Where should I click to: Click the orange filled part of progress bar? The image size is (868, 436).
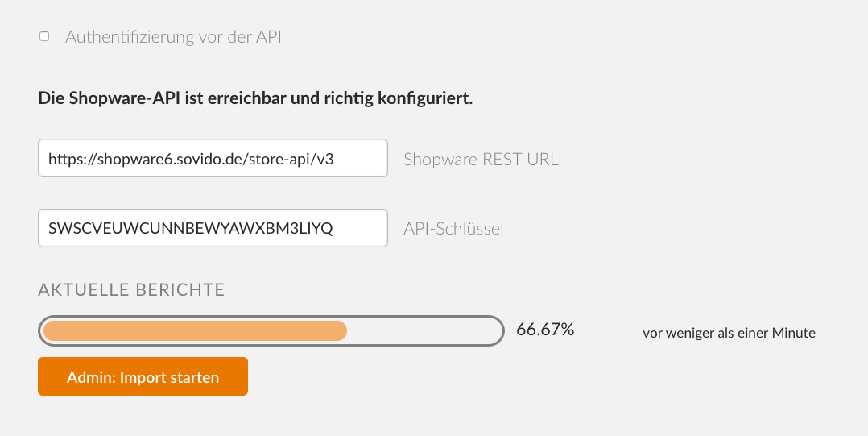click(195, 331)
